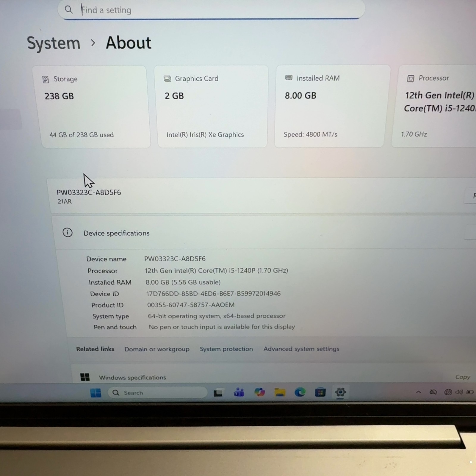Viewport: 476px width, 476px height.
Task: Click the 21AR model label
Action: 65,201
